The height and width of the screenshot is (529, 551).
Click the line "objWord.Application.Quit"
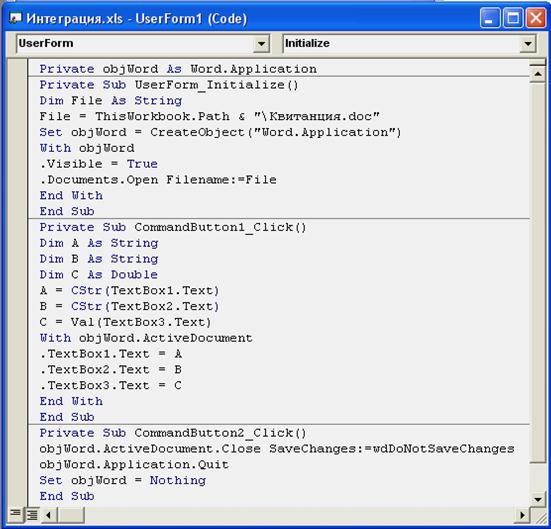click(134, 464)
